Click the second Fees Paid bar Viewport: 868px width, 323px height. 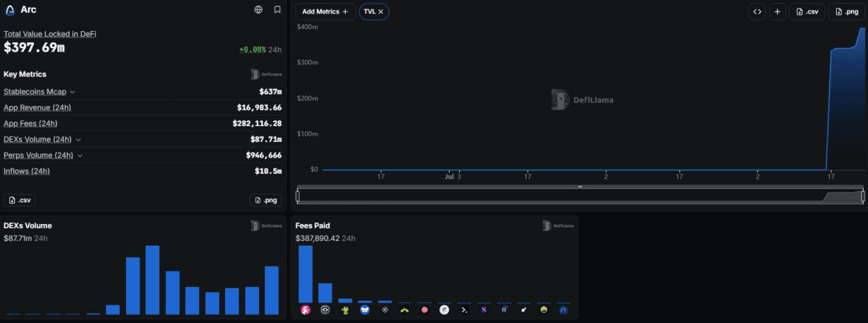(x=325, y=293)
